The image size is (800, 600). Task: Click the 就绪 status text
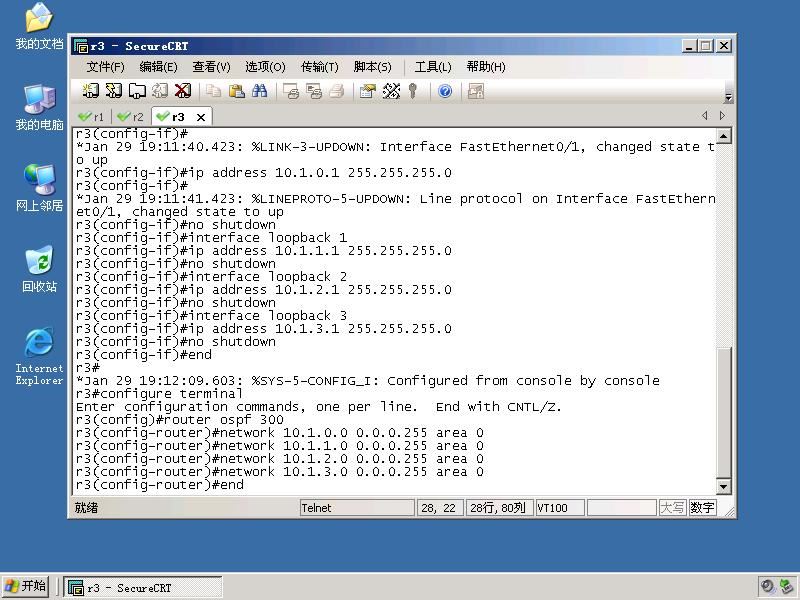(x=86, y=508)
